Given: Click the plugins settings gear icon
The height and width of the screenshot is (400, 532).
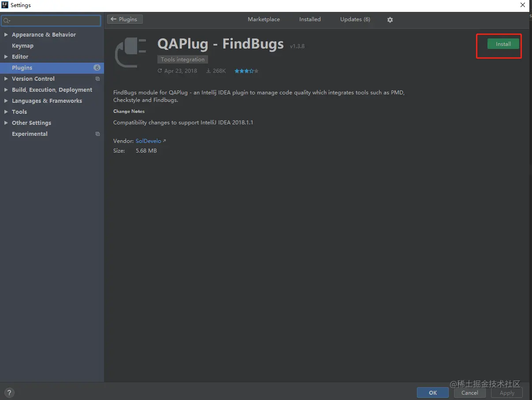Looking at the screenshot, I should click(x=390, y=20).
